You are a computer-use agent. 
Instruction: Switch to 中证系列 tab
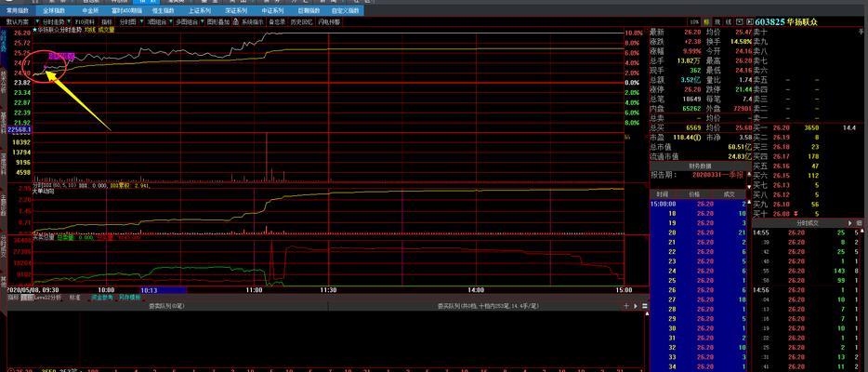tap(272, 10)
